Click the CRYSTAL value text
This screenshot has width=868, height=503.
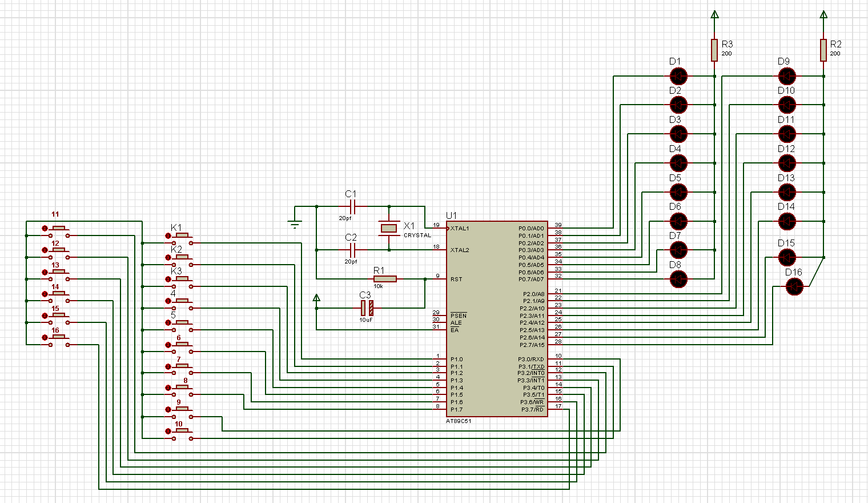tap(417, 235)
